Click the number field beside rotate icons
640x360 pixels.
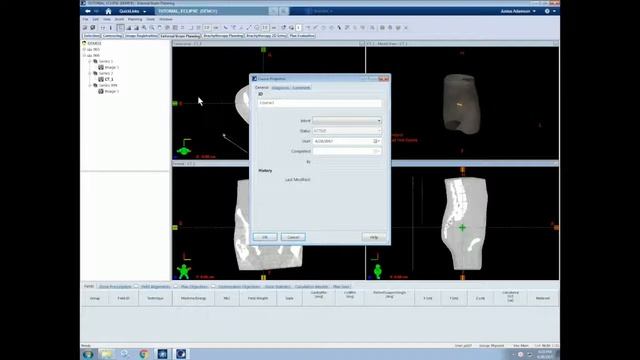coord(298,28)
